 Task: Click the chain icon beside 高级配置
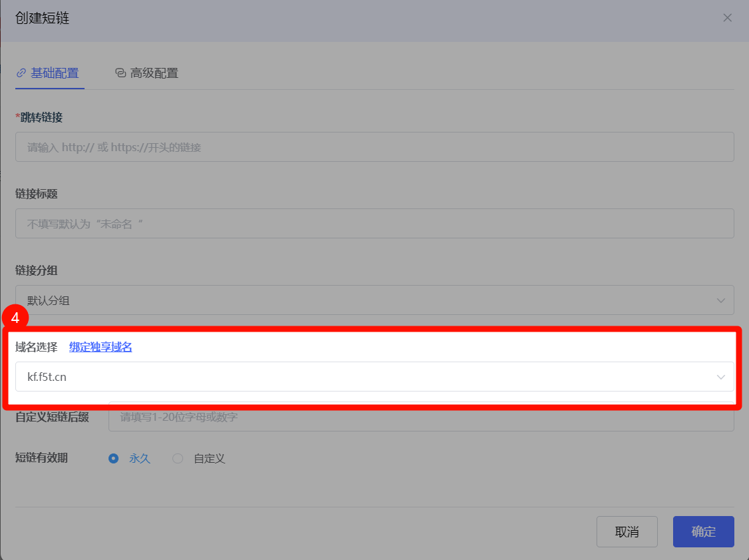point(121,73)
